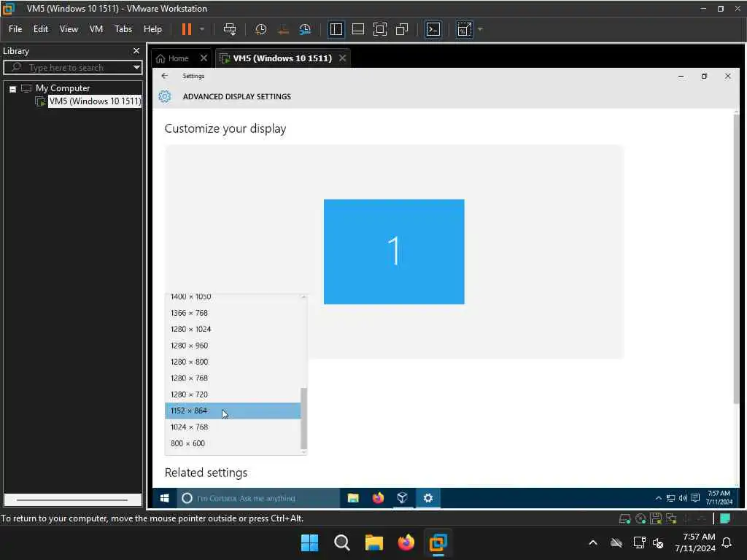Screen dimensions: 747x560
Task: Open stretch display dropdown arrow
Action: click(480, 29)
